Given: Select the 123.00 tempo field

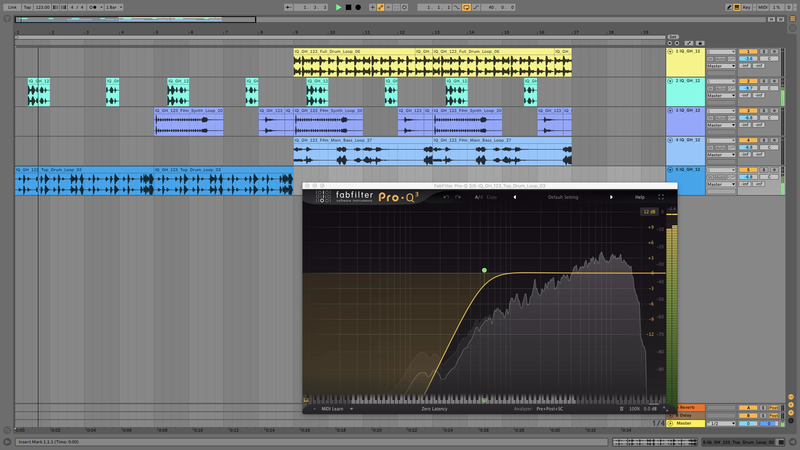Looking at the screenshot, I should click(x=42, y=7).
